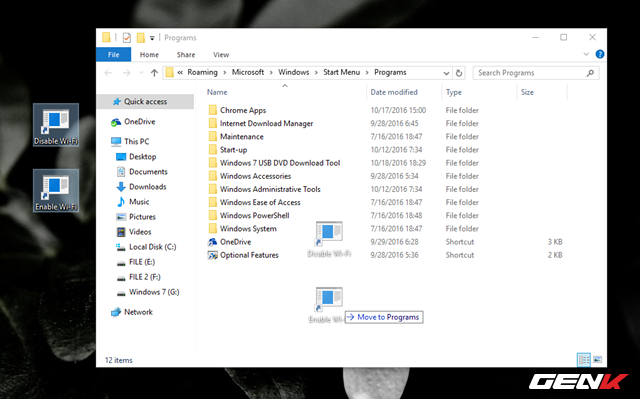Click the 12 items status text

coord(118,360)
